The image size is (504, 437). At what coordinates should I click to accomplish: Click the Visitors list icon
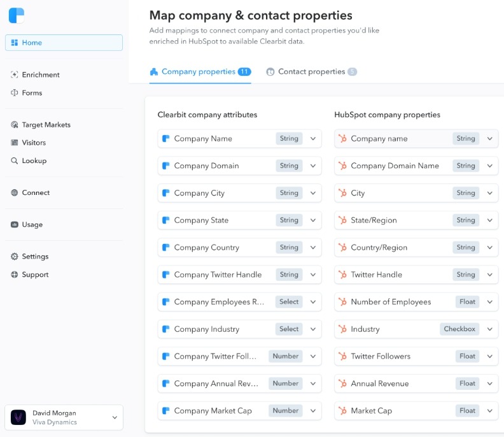tap(15, 143)
